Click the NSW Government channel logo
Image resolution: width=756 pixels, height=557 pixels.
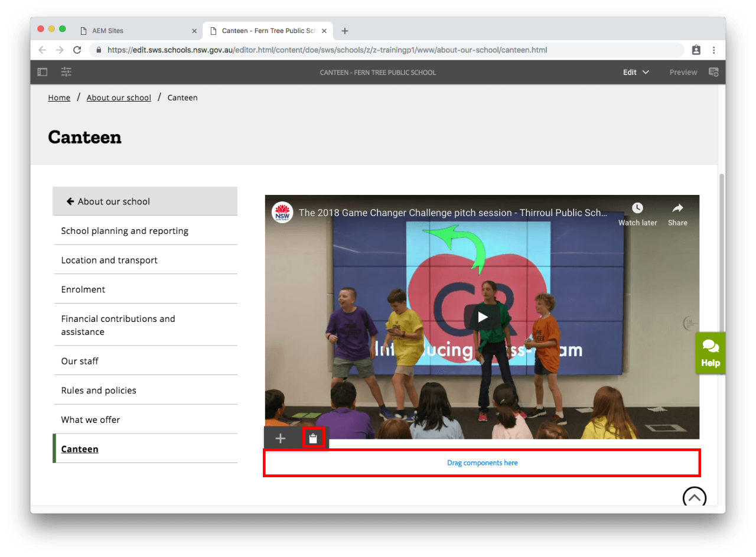(282, 213)
